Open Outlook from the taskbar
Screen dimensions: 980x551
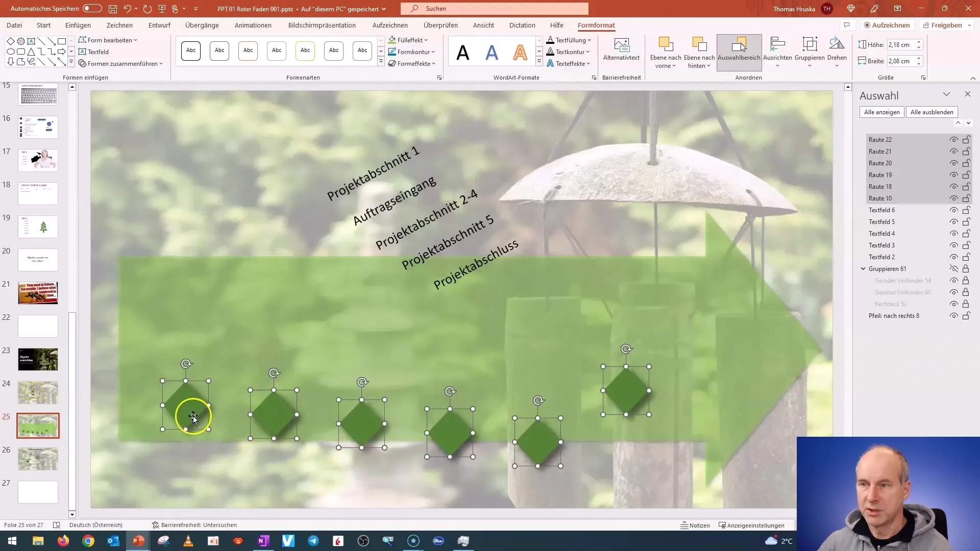pyautogui.click(x=113, y=541)
